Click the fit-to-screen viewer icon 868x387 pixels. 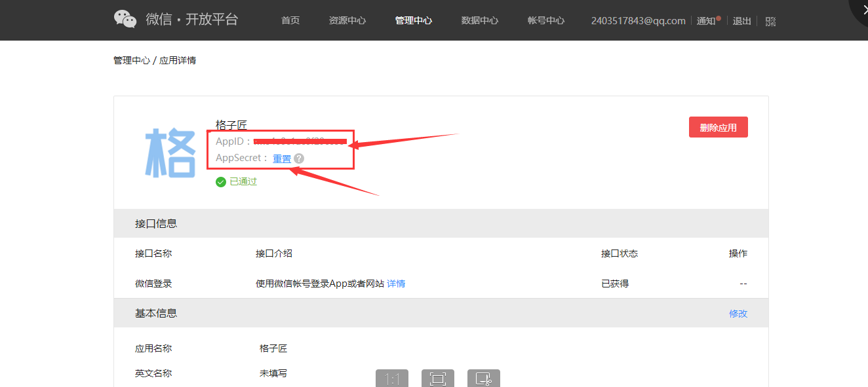click(438, 378)
